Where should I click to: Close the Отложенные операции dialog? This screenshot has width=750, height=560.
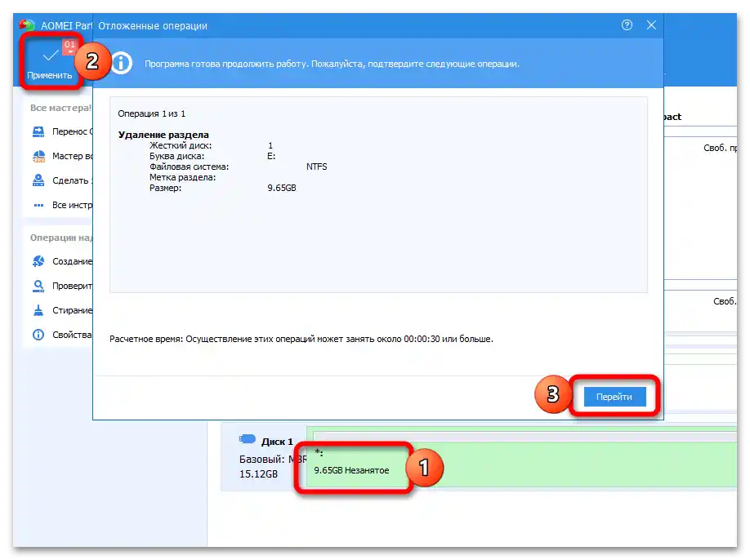click(x=651, y=24)
